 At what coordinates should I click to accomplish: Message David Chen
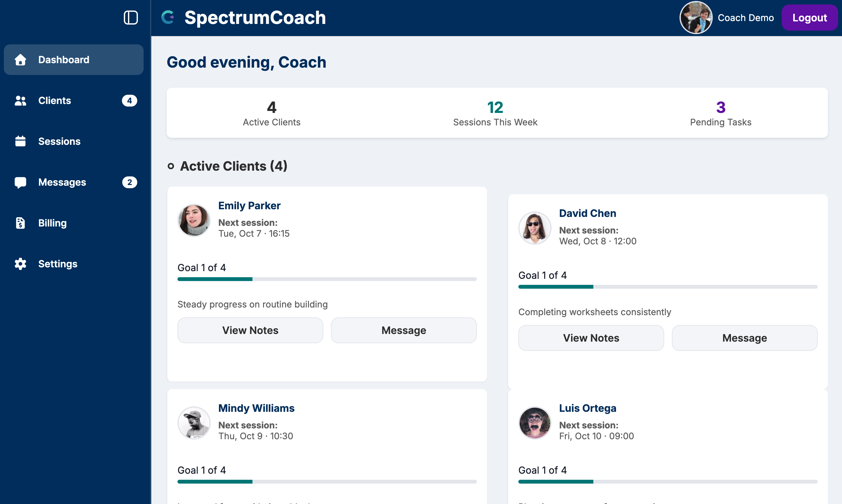point(744,337)
